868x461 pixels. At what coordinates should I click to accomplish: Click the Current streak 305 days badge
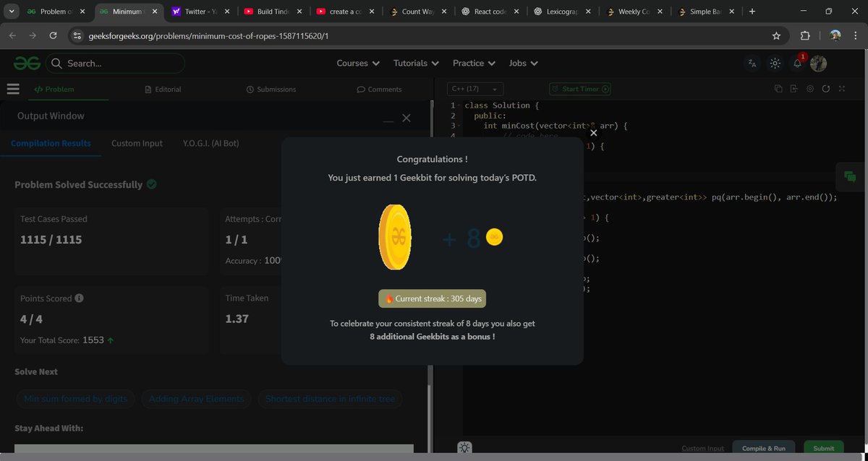coord(433,298)
